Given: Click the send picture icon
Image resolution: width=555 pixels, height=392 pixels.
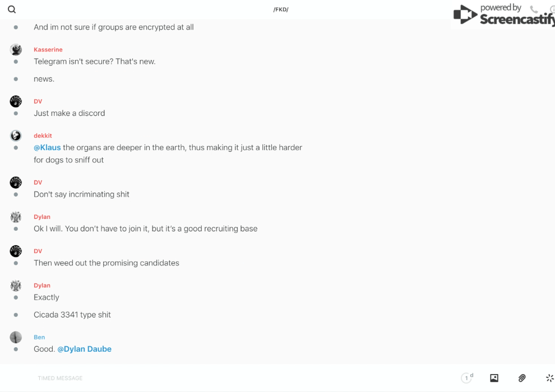Looking at the screenshot, I should 494,378.
